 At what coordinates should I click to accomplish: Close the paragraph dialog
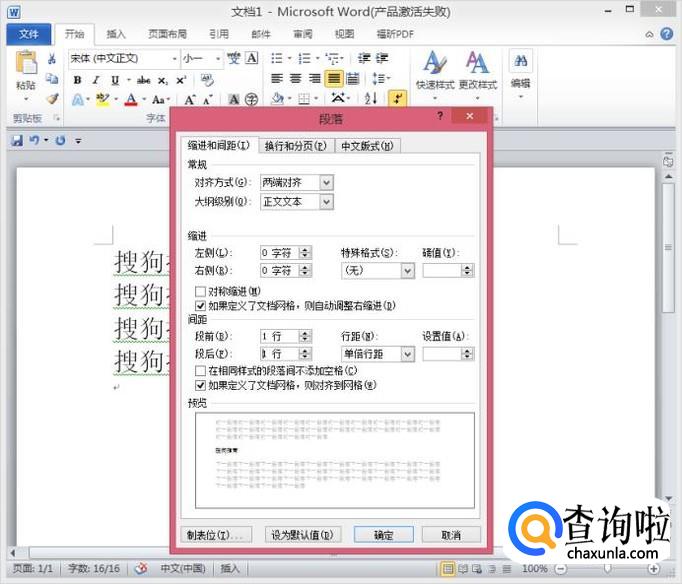point(469,116)
